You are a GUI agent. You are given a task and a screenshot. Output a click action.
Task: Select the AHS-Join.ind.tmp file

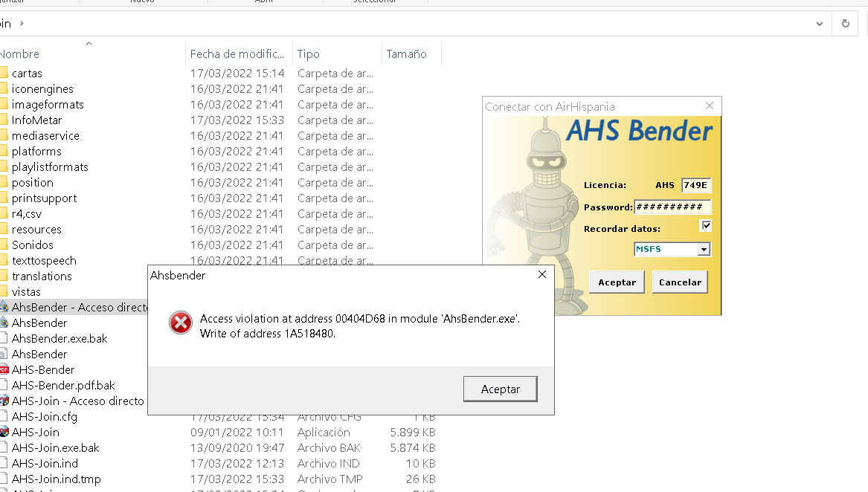(x=56, y=479)
